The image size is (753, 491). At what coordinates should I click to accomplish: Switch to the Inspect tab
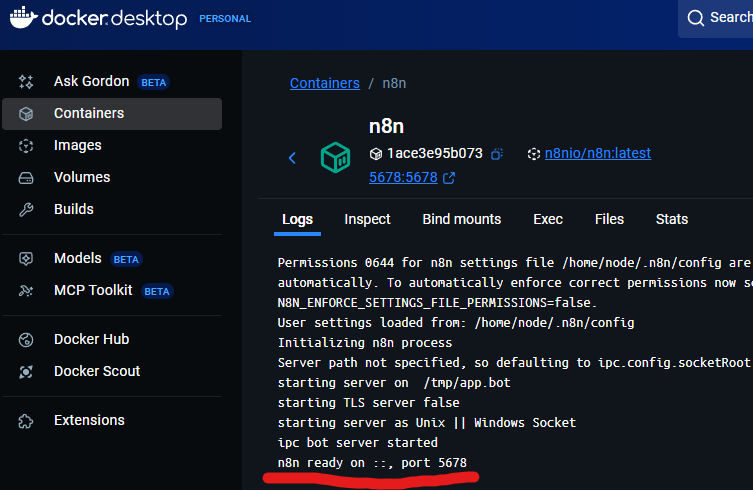click(367, 219)
